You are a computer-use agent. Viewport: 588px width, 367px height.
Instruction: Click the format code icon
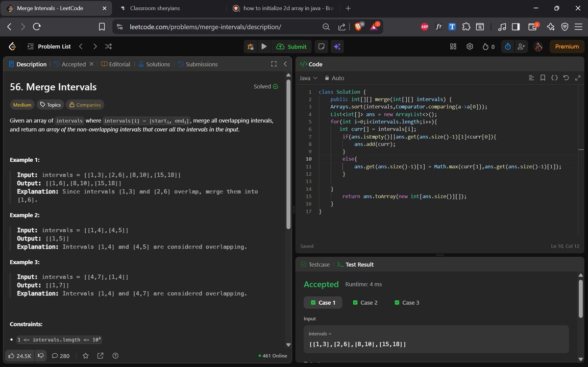pyautogui.click(x=531, y=78)
